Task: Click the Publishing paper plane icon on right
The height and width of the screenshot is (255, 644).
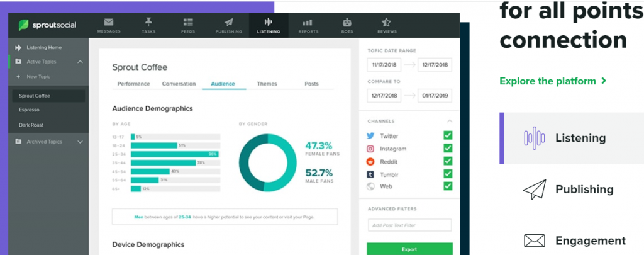Action: (535, 189)
